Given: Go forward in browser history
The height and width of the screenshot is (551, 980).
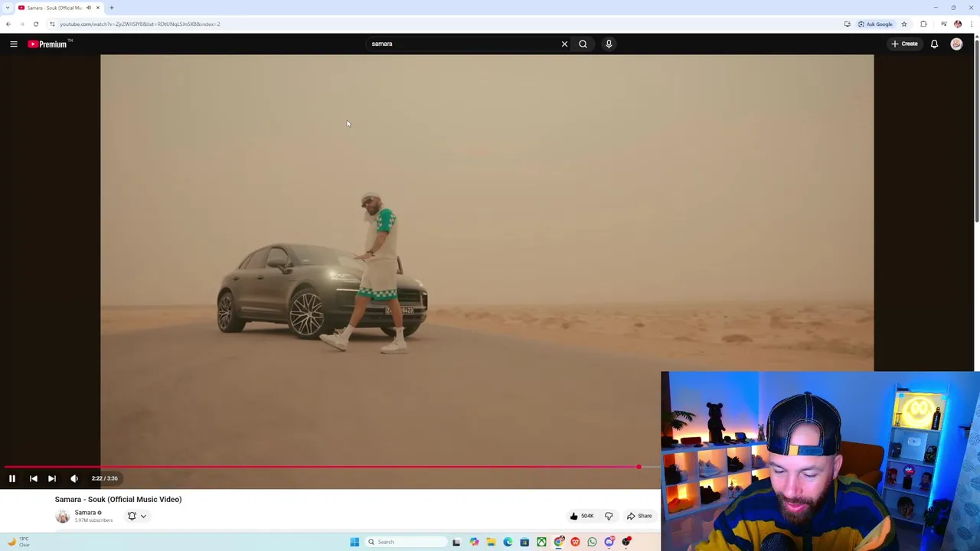Looking at the screenshot, I should 22,24.
